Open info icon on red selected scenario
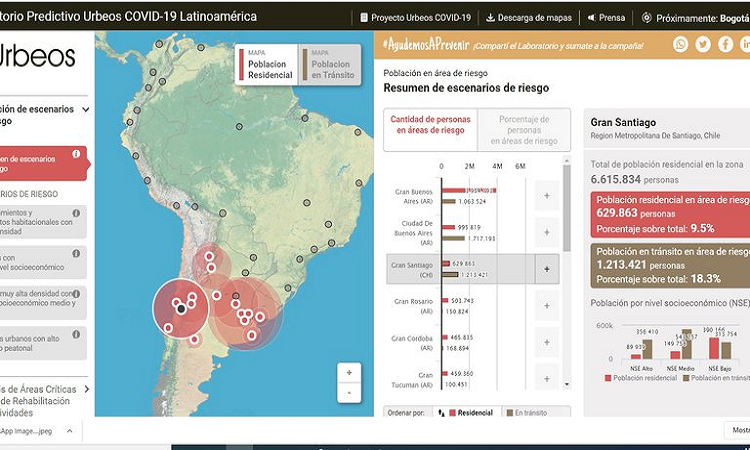The height and width of the screenshot is (450, 750). 76,154
